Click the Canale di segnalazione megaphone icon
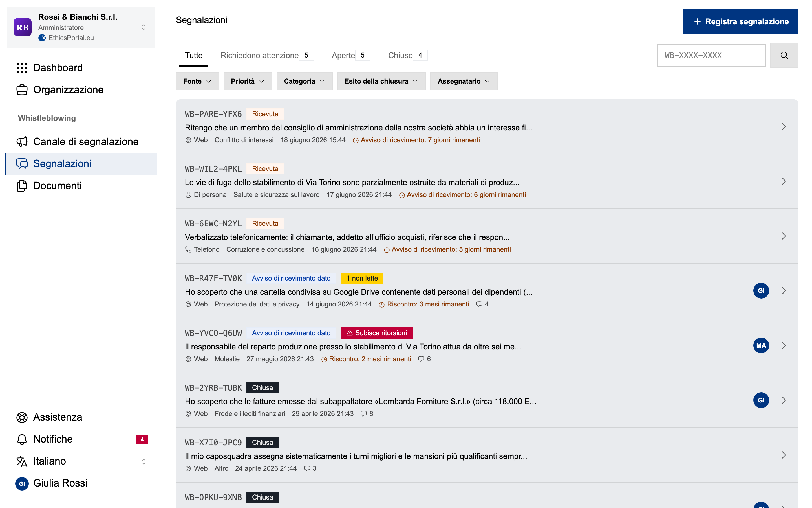Image resolution: width=812 pixels, height=508 pixels. [x=22, y=141]
